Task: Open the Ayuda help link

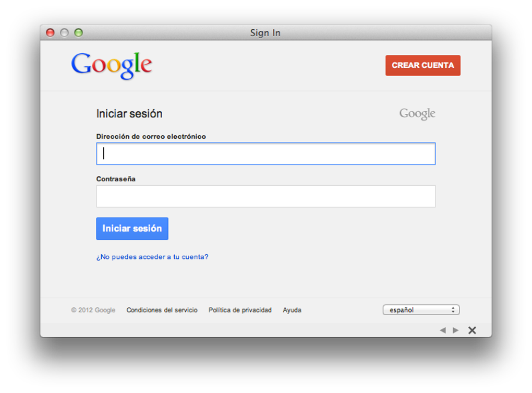Action: click(292, 310)
